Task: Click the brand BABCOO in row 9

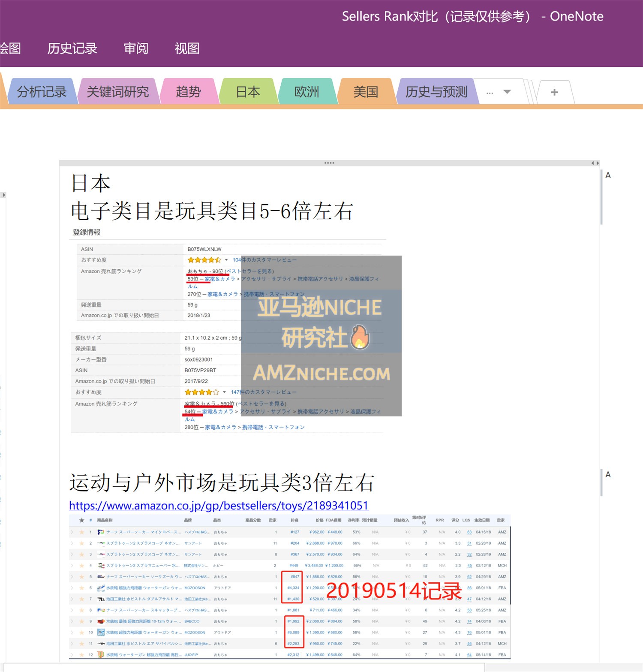Action: coord(192,621)
